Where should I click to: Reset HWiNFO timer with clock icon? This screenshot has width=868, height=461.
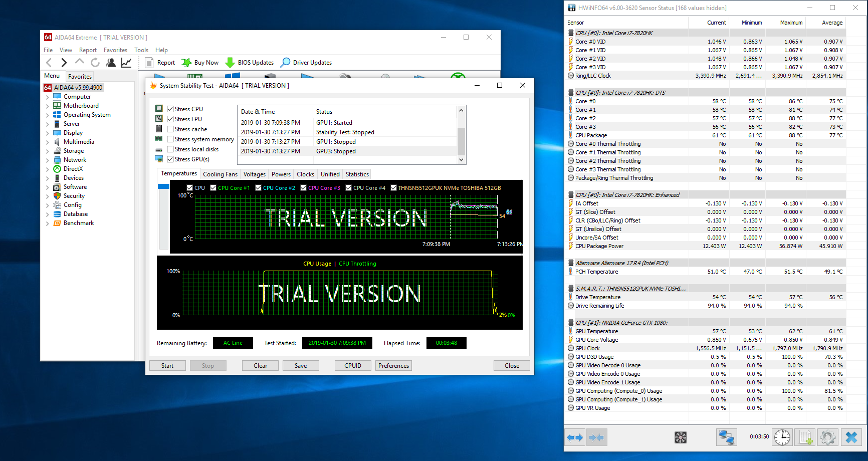coord(782,437)
